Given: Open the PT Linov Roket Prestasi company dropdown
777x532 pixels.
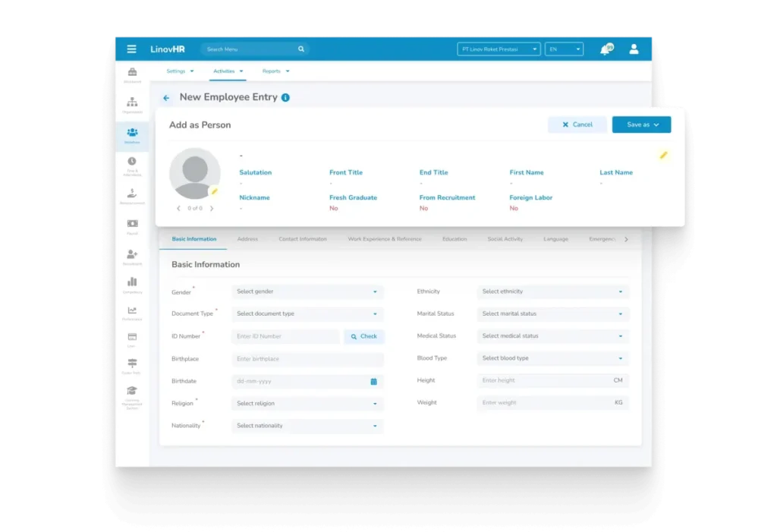Looking at the screenshot, I should (499, 49).
